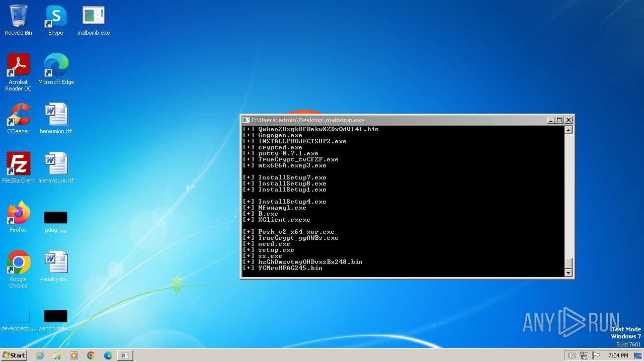Launch Edge from the taskbar
The image size is (644, 362).
pos(108,355)
